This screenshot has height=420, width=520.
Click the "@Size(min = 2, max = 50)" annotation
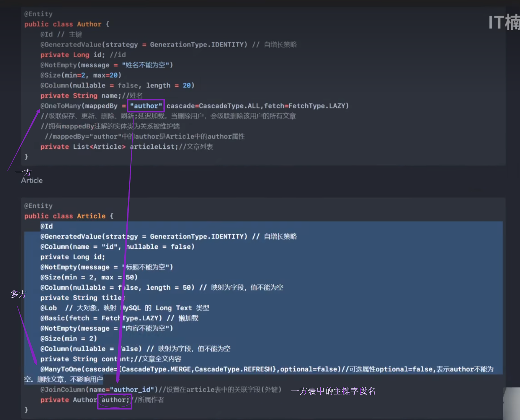(x=89, y=278)
